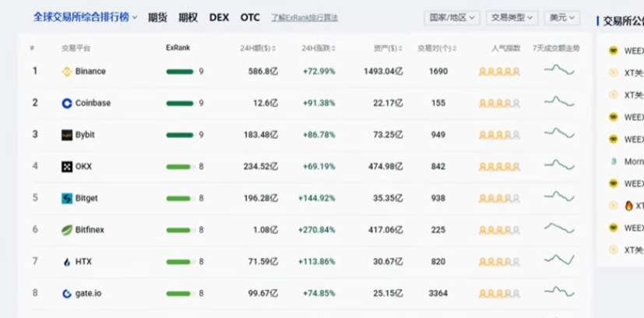Image resolution: width=644 pixels, height=318 pixels.
Task: Open the Bitfinex leaf logo icon
Action: point(66,230)
